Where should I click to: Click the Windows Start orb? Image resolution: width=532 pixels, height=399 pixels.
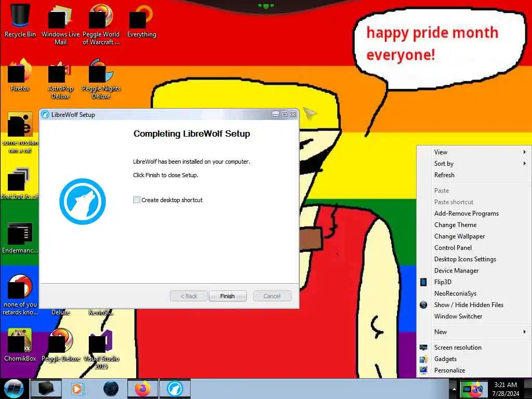[14, 389]
